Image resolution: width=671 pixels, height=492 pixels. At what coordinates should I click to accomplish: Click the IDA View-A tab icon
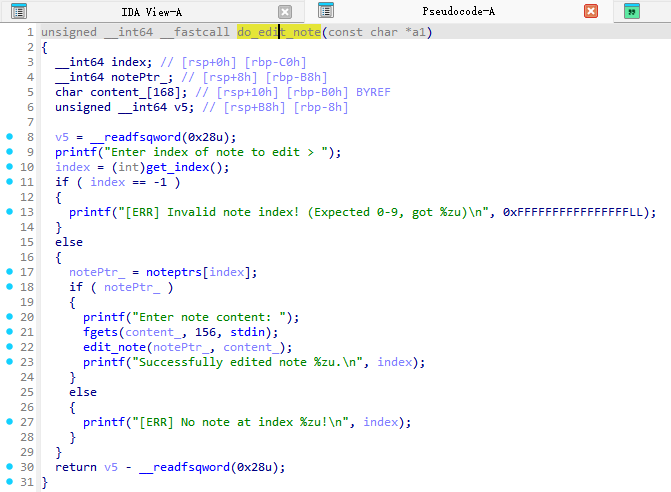(18, 11)
